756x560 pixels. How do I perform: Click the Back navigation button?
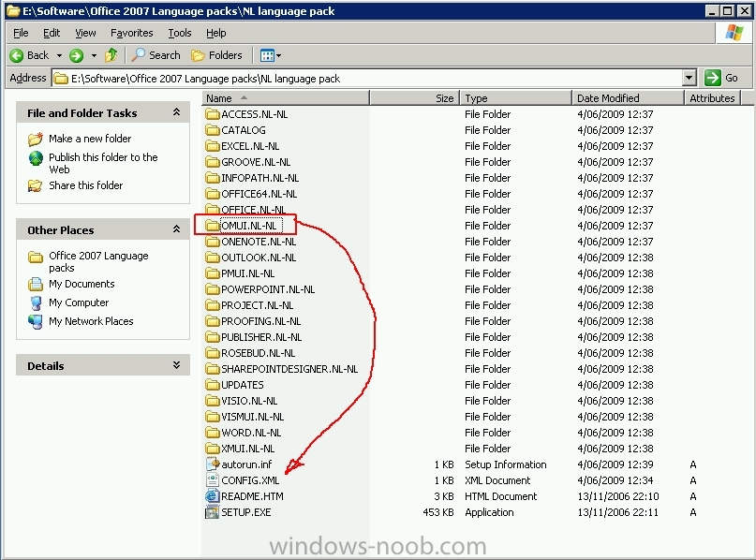(x=29, y=55)
